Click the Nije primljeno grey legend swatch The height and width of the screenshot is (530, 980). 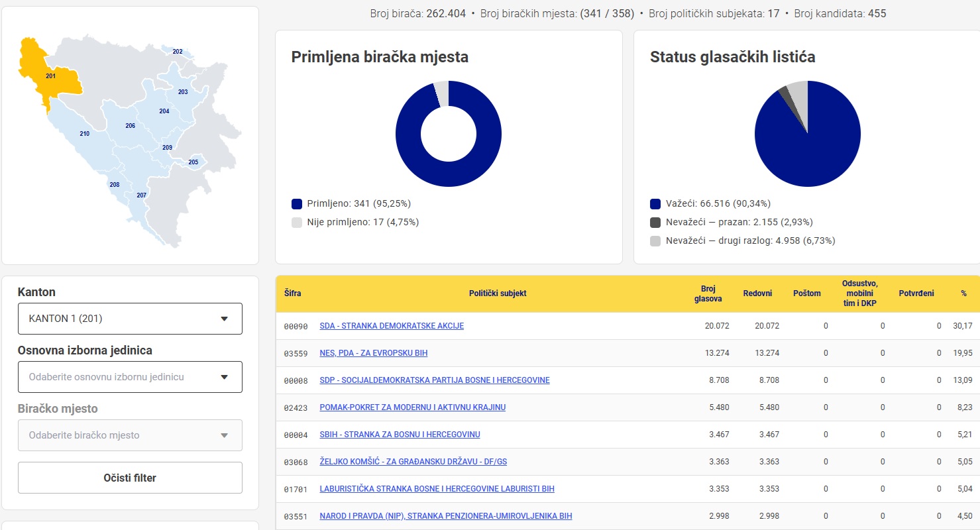pyautogui.click(x=297, y=223)
